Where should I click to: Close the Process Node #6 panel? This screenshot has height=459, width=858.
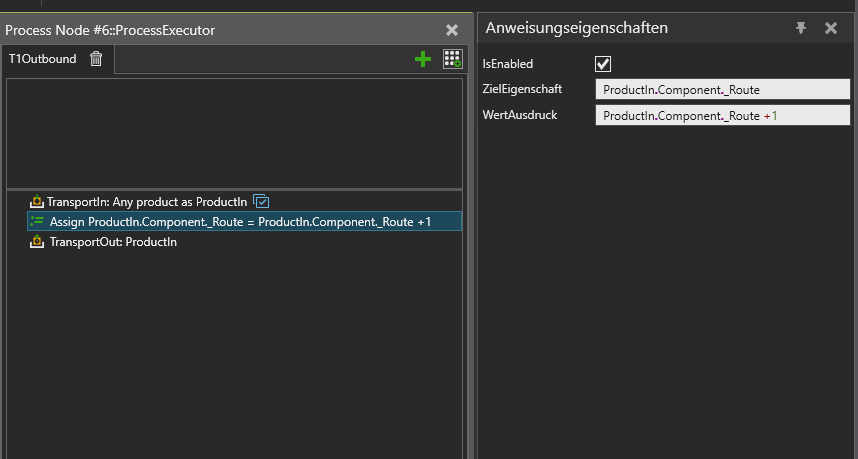coord(452,30)
